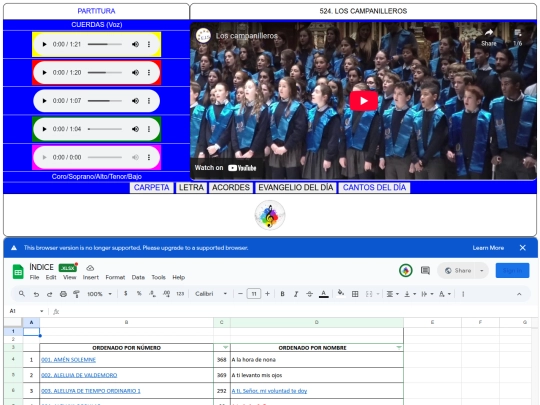
Task: Open the text color picker
Action: pos(323,294)
